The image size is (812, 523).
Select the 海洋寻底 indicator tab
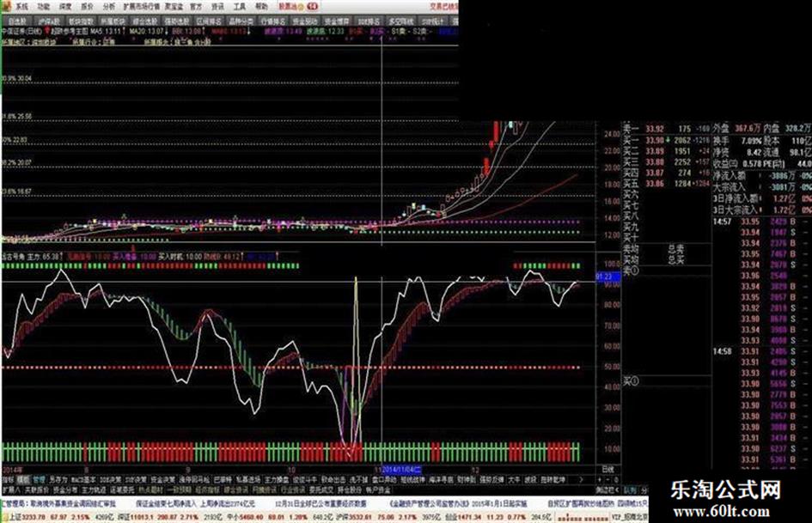[441, 480]
